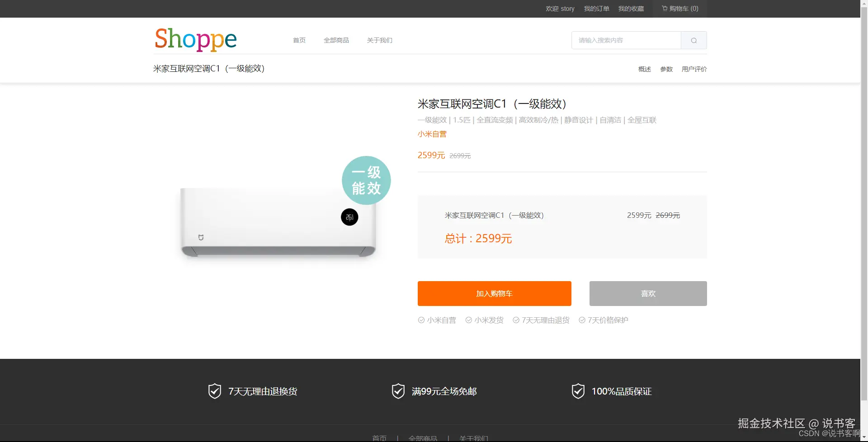The image size is (868, 442).
Task: Open the 全部商品 menu item
Action: (x=336, y=40)
